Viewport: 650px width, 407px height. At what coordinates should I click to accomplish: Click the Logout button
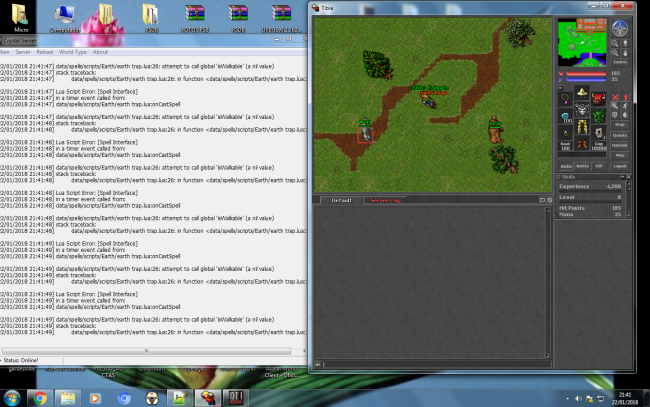click(620, 166)
